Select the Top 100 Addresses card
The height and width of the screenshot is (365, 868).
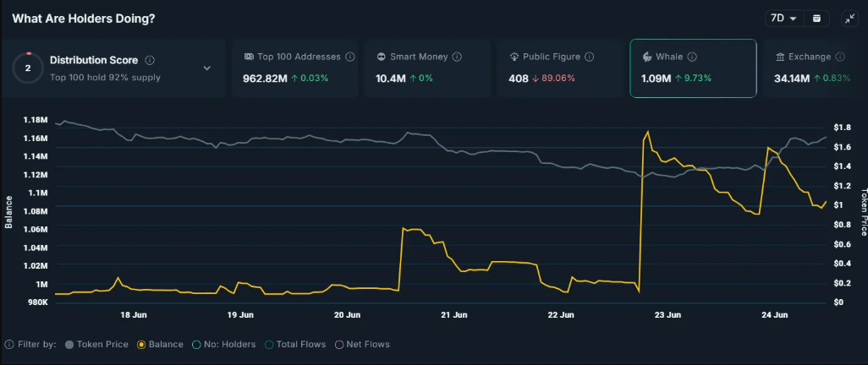pyautogui.click(x=298, y=68)
